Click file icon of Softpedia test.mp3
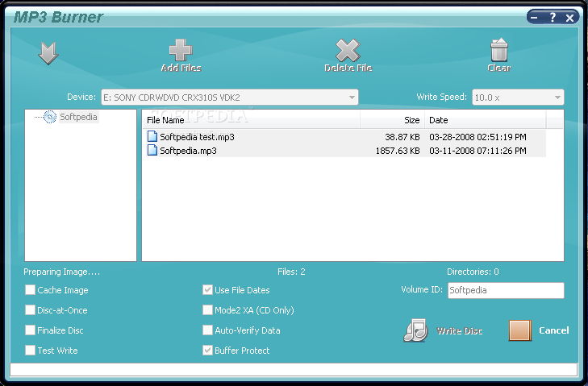Screen dimensions: 588x386 [x=152, y=136]
